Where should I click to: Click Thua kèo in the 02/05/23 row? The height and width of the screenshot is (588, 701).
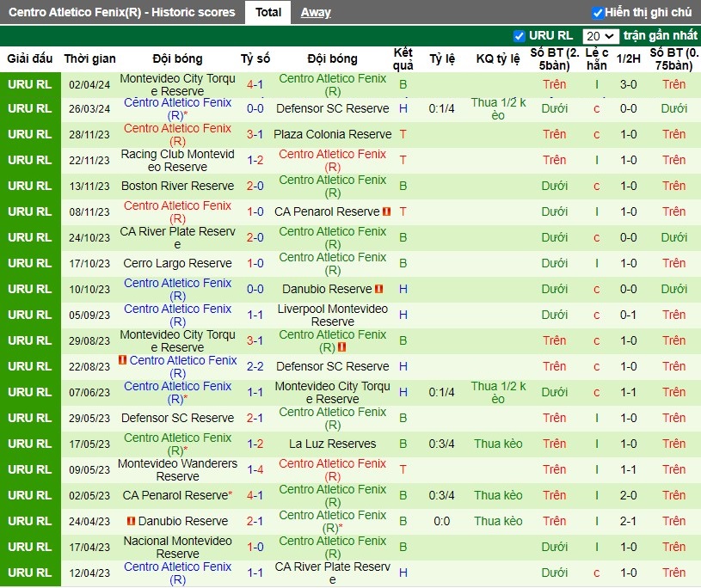coord(498,495)
